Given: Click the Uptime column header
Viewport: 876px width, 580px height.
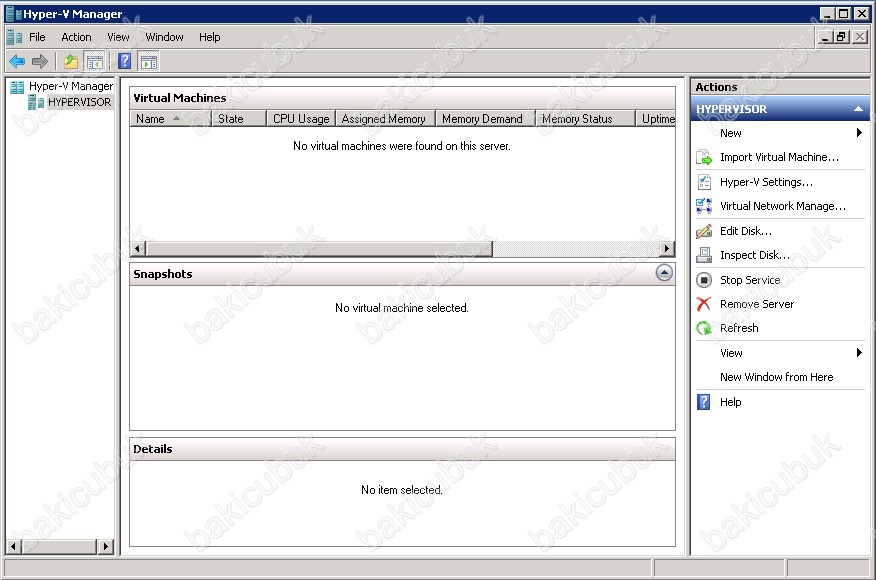Looking at the screenshot, I should [656, 119].
